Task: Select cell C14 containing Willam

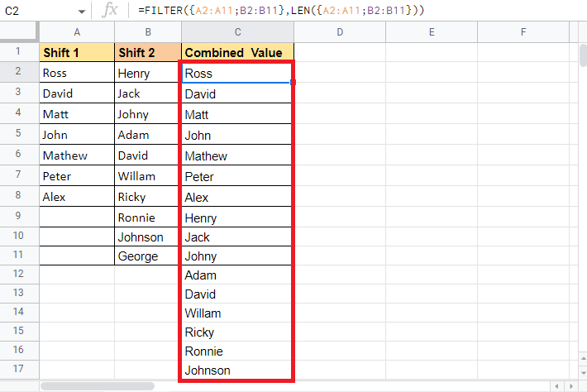Action: [x=236, y=313]
